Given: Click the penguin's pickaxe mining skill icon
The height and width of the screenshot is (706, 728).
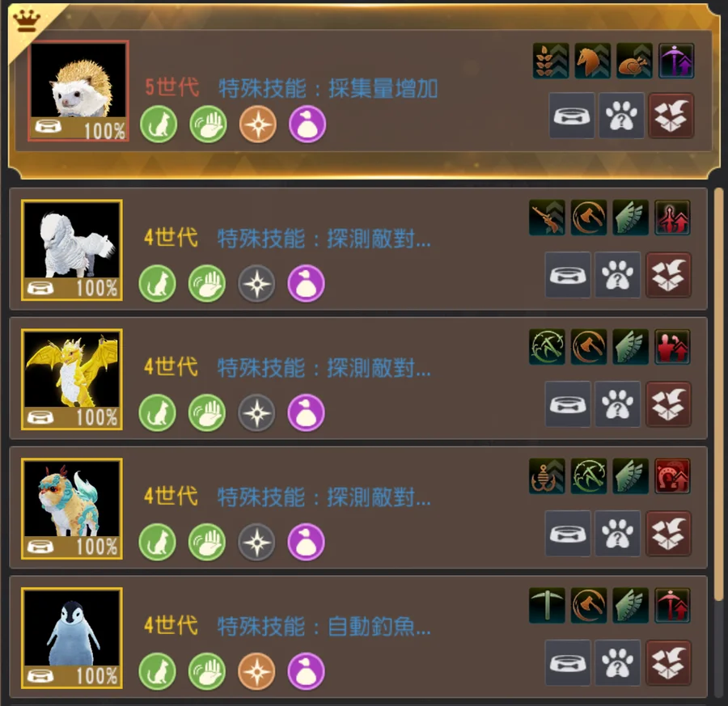Looking at the screenshot, I should [x=548, y=605].
